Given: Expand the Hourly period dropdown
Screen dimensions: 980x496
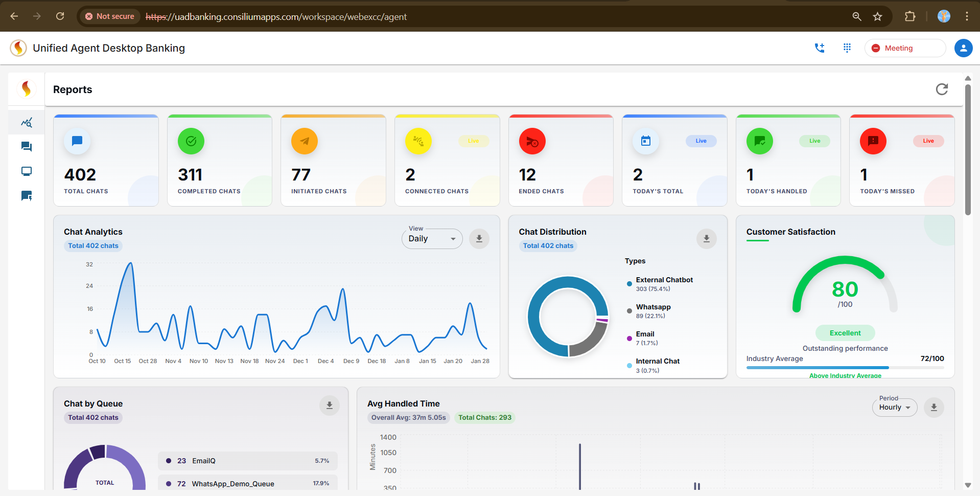Looking at the screenshot, I should [894, 408].
